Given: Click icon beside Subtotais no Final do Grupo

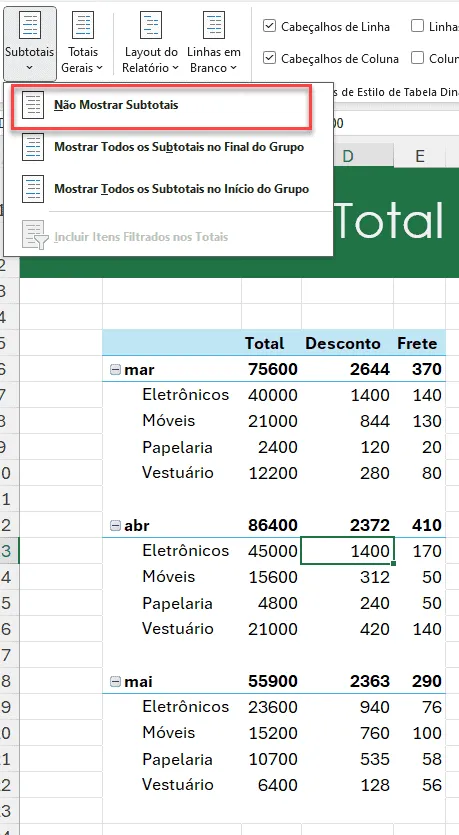Looking at the screenshot, I should (32, 147).
